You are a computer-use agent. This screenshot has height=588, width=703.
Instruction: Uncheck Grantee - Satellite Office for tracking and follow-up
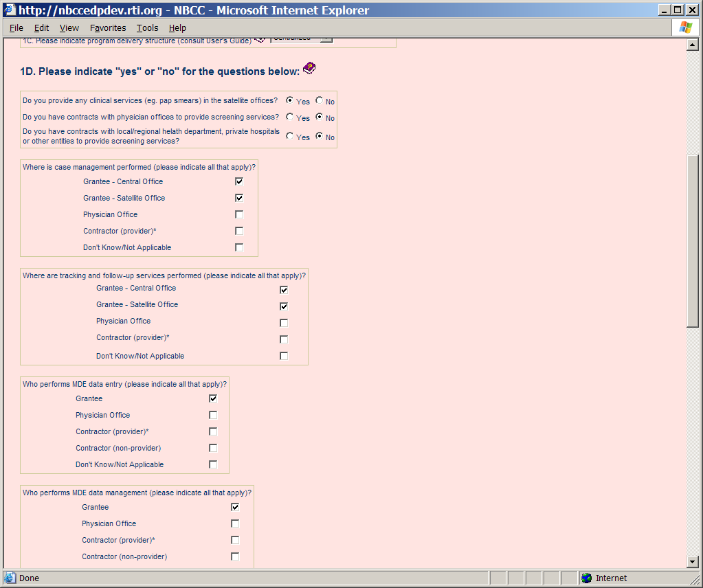pos(284,306)
